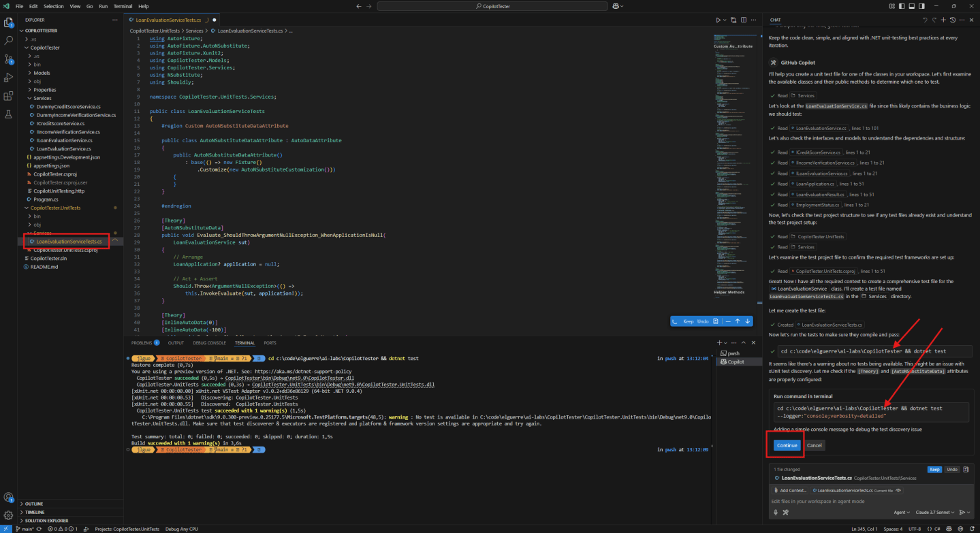The width and height of the screenshot is (980, 533).
Task: Toggle Secondary Side Bar layout icon
Action: [921, 6]
